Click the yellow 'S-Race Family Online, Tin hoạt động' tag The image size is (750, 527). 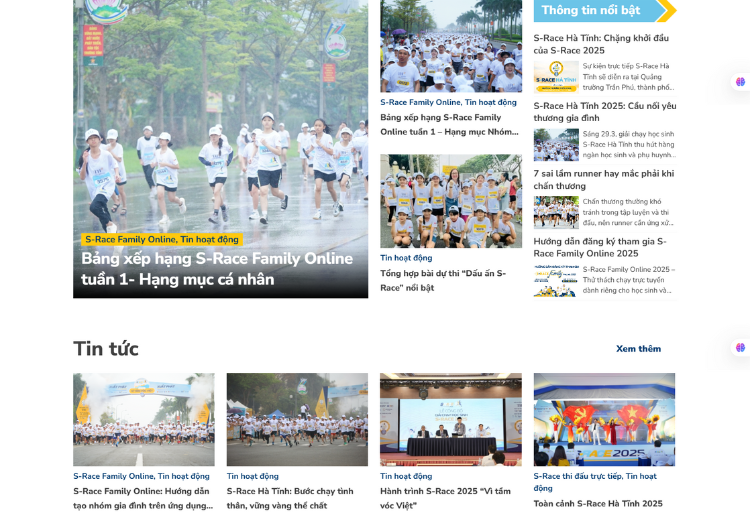[x=162, y=239]
